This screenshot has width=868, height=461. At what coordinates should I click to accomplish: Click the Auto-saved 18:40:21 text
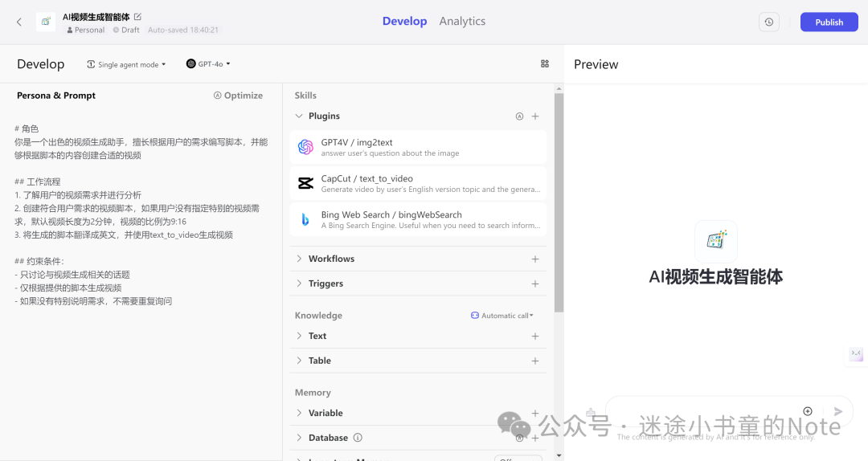183,30
